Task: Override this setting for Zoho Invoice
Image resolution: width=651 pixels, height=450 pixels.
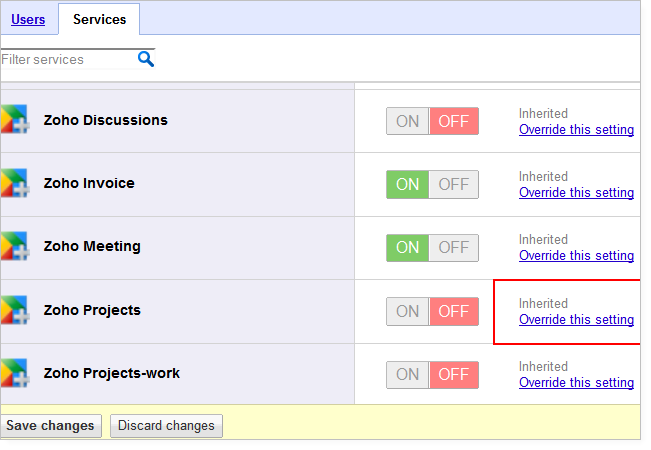Action: [576, 193]
